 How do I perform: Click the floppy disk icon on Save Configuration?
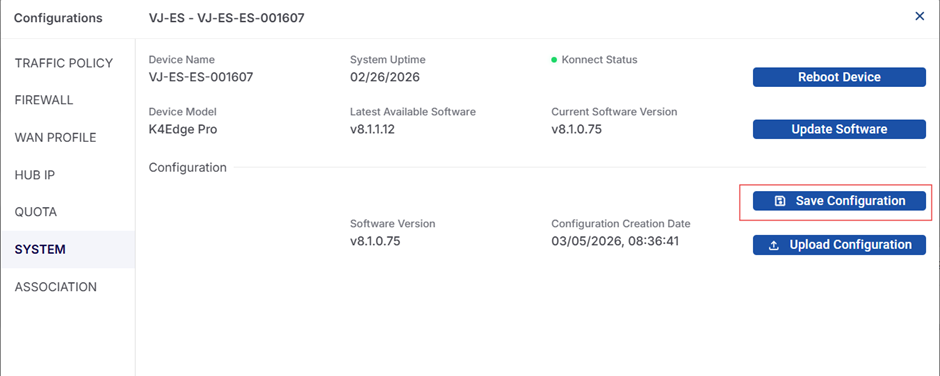[x=780, y=201]
